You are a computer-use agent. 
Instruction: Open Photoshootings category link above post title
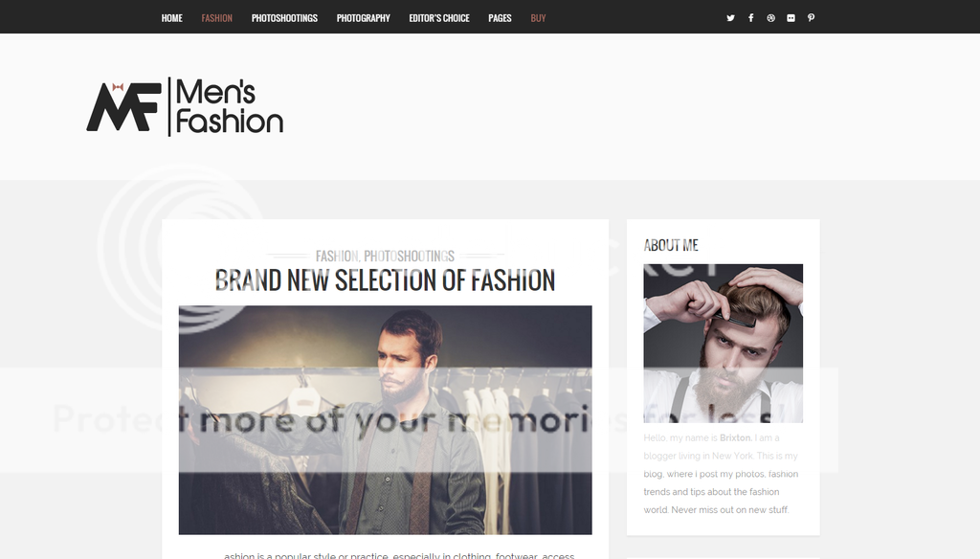tap(410, 256)
